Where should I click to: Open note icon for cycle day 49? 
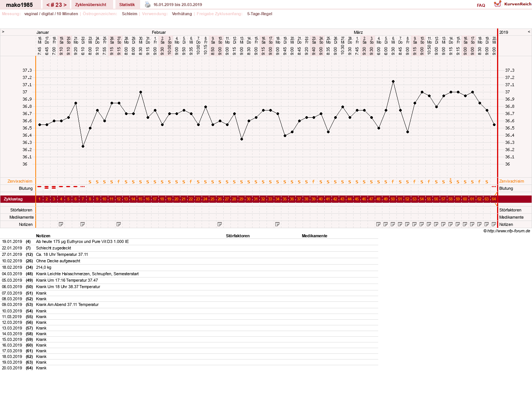(x=386, y=224)
